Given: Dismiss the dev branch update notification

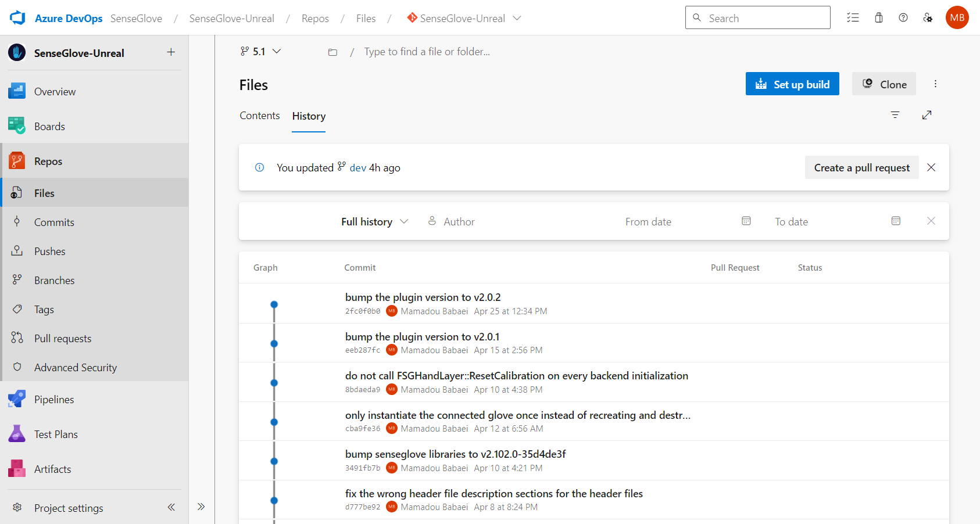Looking at the screenshot, I should coord(931,167).
